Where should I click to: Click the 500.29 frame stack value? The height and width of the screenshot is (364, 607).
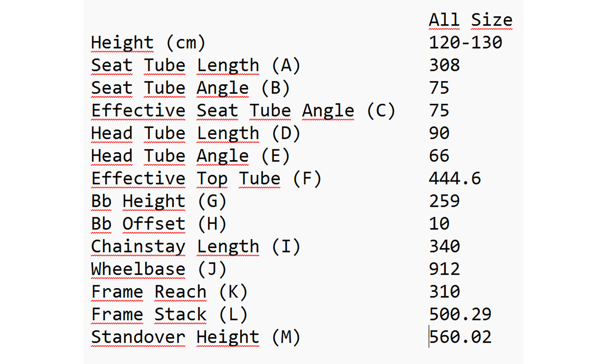pyautogui.click(x=460, y=314)
